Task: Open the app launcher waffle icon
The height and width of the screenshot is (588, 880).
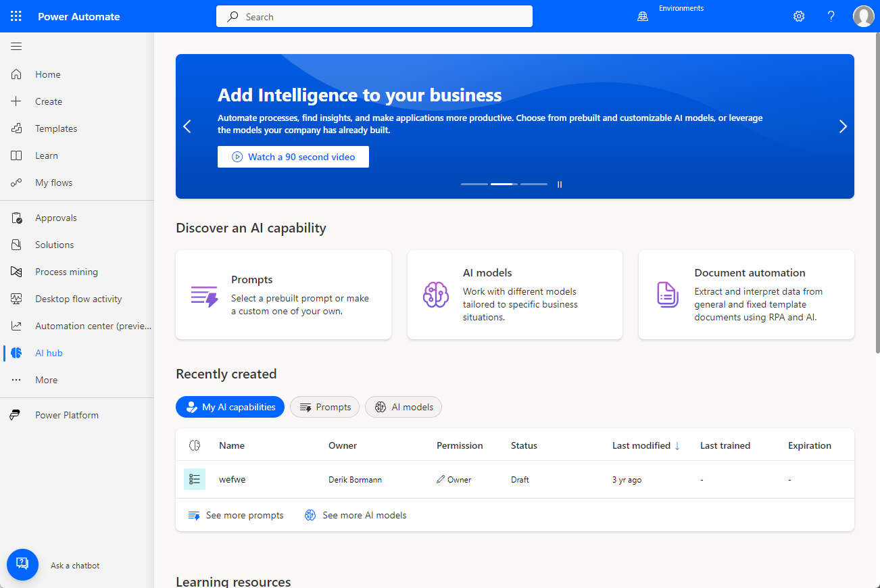Action: point(16,16)
